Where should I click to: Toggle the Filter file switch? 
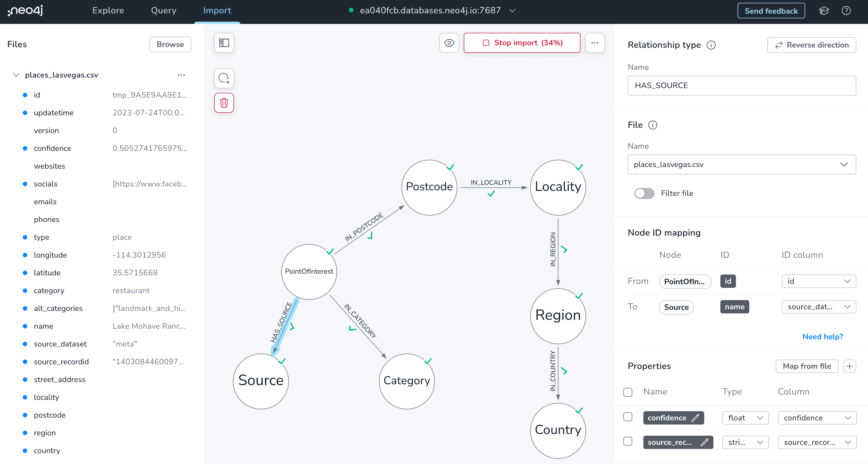[x=644, y=194]
